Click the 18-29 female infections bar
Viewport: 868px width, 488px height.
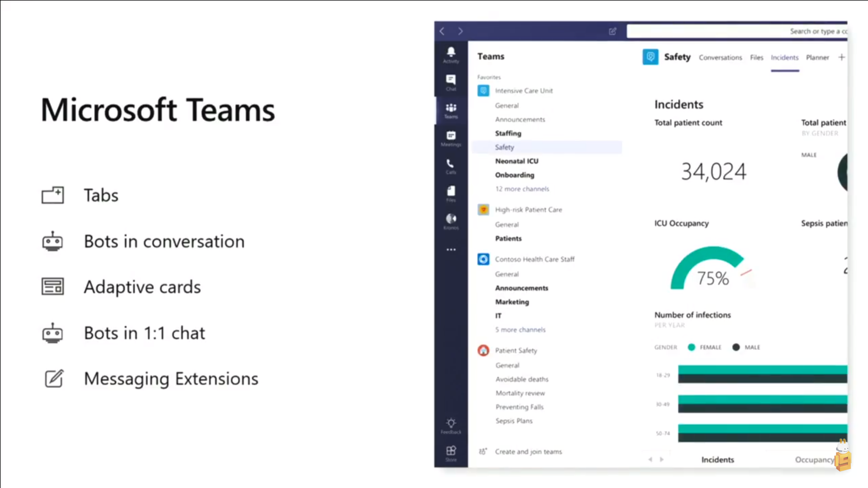[763, 370]
